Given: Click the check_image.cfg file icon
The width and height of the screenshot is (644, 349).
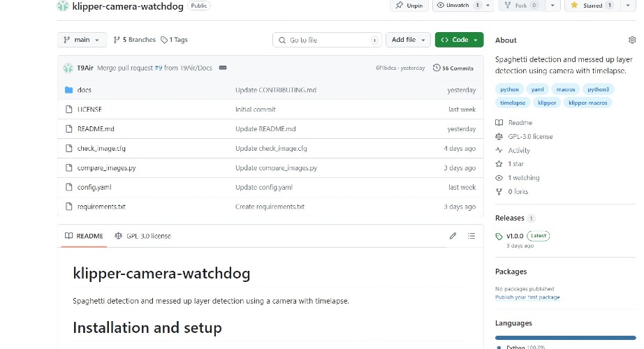Looking at the screenshot, I should [x=68, y=148].
